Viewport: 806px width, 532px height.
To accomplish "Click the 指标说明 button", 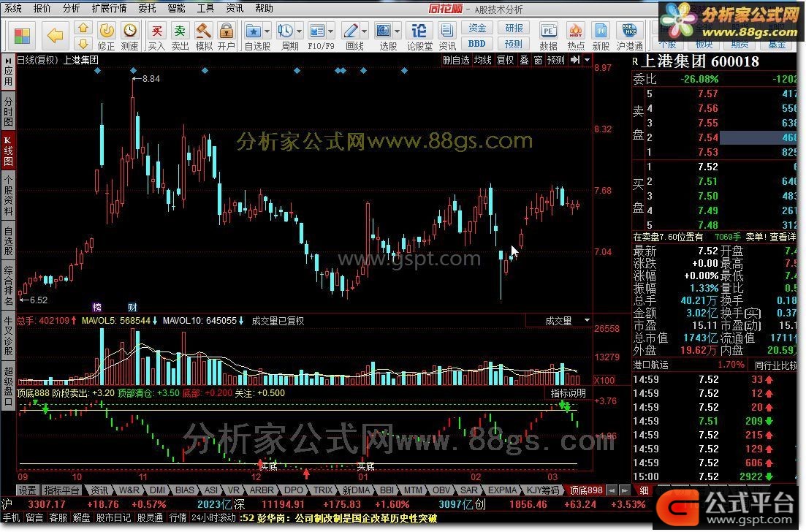I will point(568,393).
